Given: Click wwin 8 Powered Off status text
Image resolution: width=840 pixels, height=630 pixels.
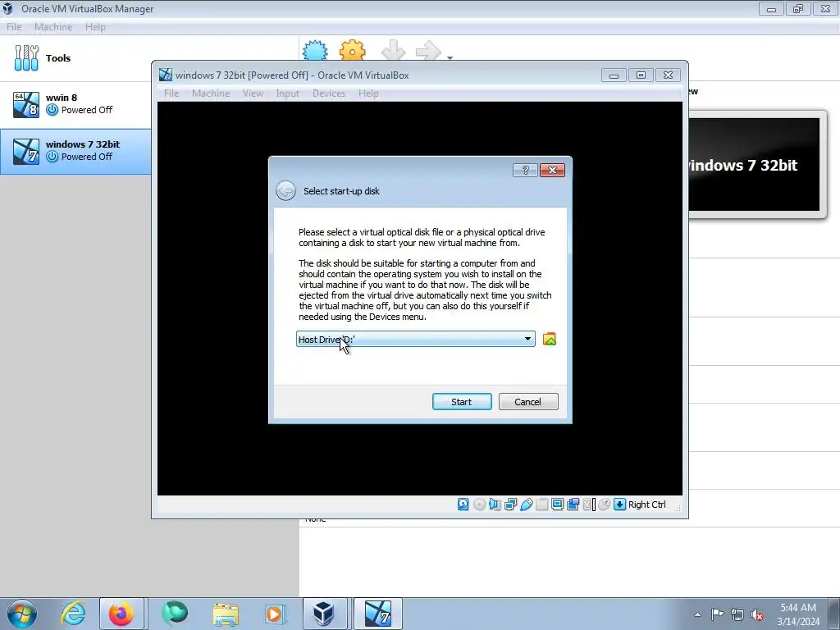Looking at the screenshot, I should click(87, 110).
